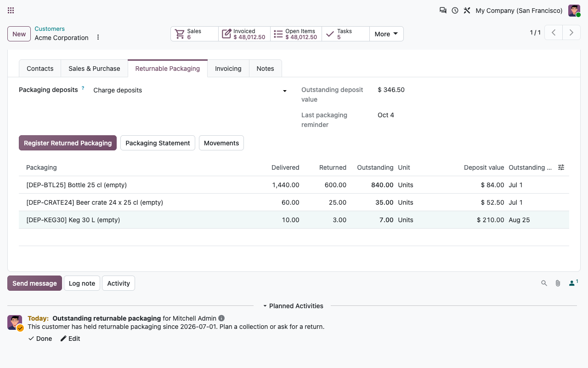Select the Returnable Packaging tab

168,69
